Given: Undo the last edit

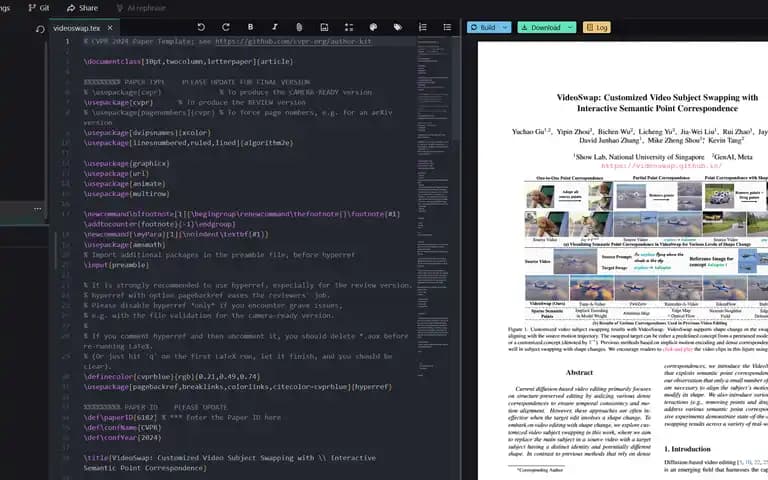Looking at the screenshot, I should [201, 27].
